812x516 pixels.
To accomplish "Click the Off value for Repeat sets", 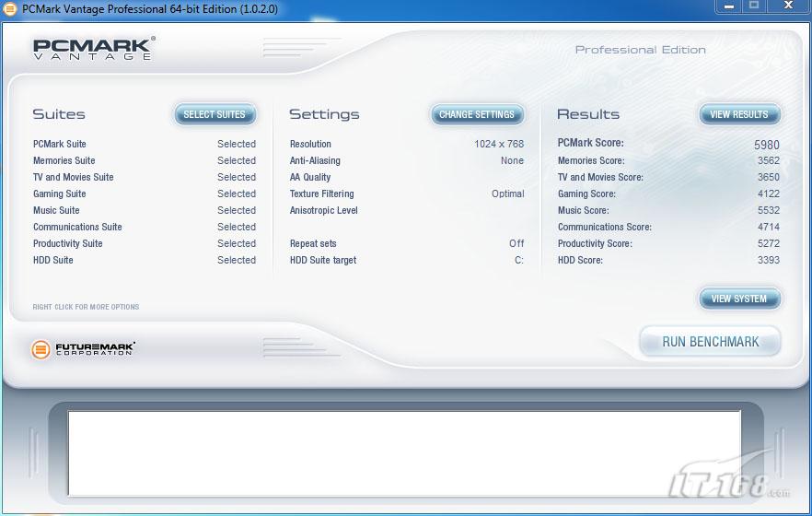I will coord(516,243).
